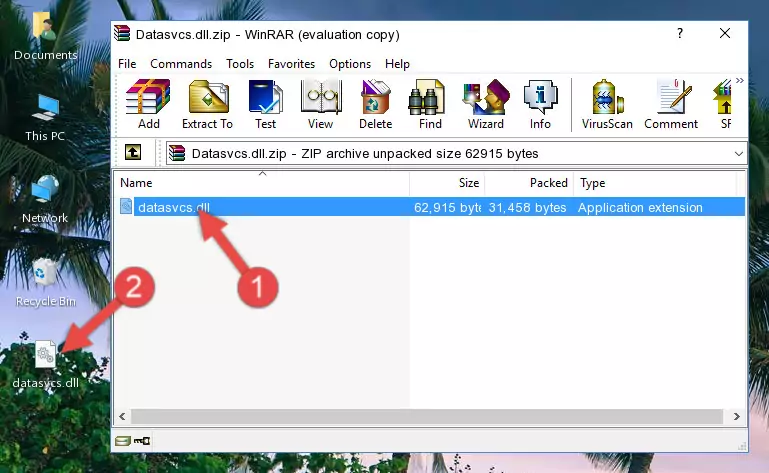Select the This PC desktop icon
This screenshot has height=473, width=769.
pos(45,118)
